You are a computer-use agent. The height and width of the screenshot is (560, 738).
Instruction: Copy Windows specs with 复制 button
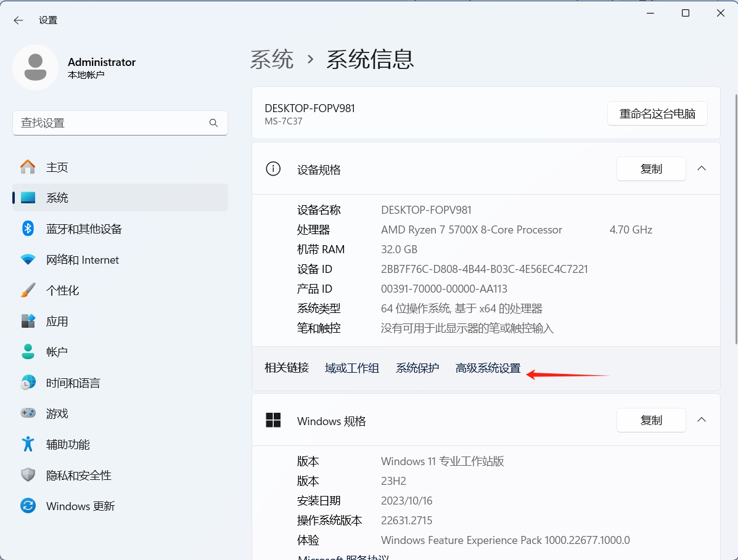coord(651,420)
